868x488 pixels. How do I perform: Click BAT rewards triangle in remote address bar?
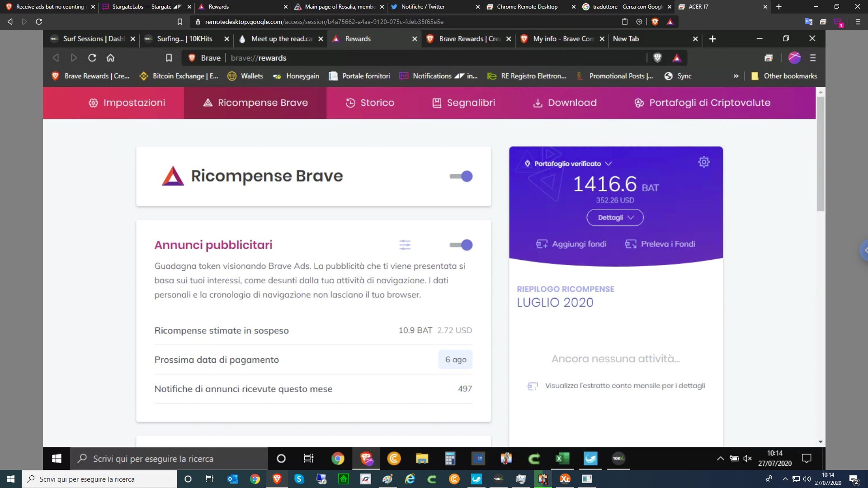click(x=677, y=58)
